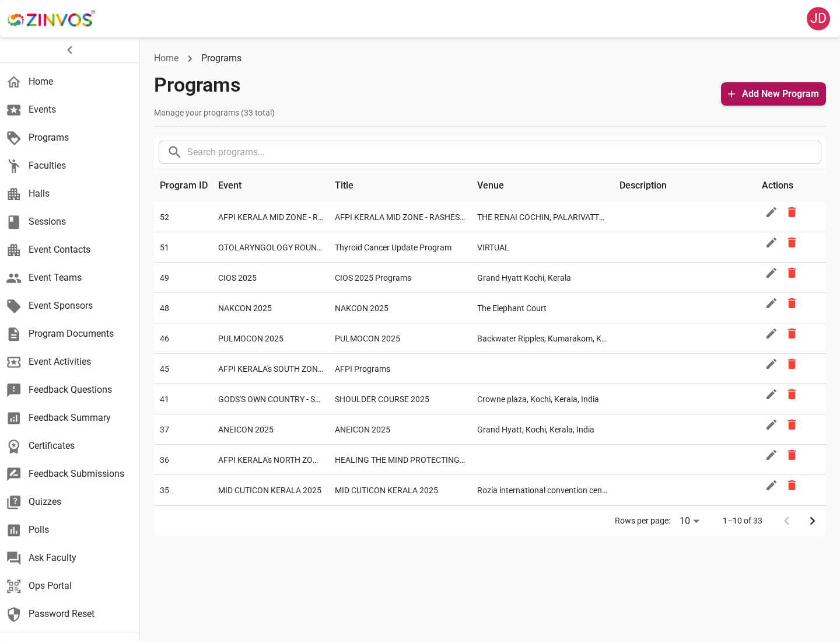Viewport: 840px width, 642px height.
Task: Delete MID CUTICON KERALA 2025 program
Action: point(792,485)
